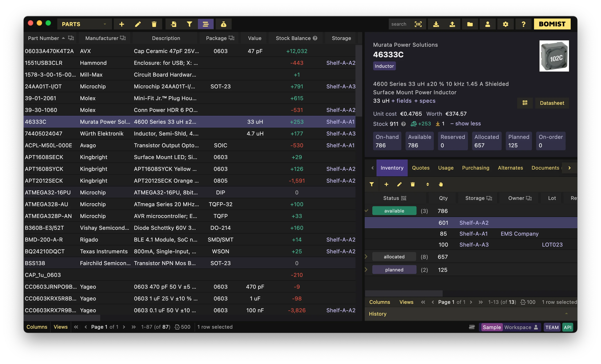601x364 pixels.
Task: Click the Columns link in parts footer
Action: pyautogui.click(x=37, y=327)
